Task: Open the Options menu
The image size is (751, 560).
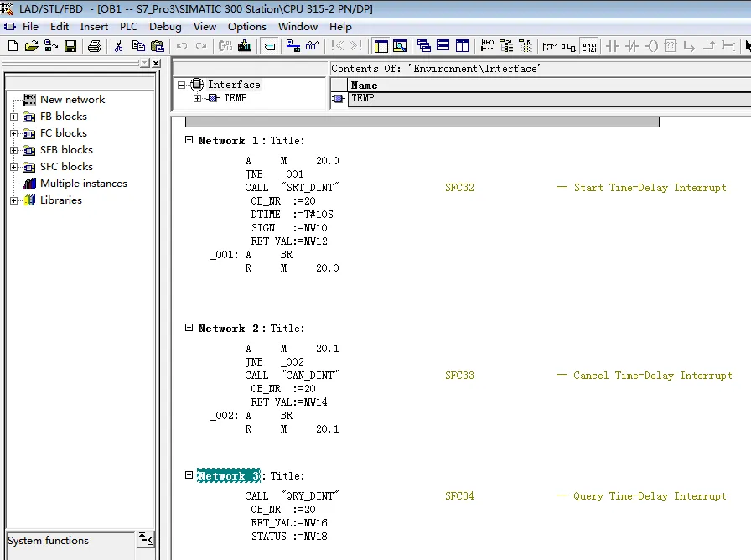Action: point(246,26)
